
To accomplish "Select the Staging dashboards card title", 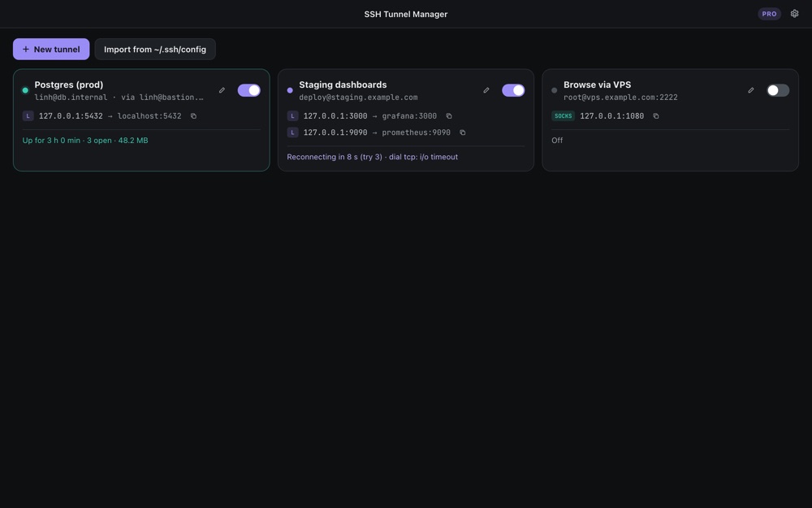I will coord(343,85).
